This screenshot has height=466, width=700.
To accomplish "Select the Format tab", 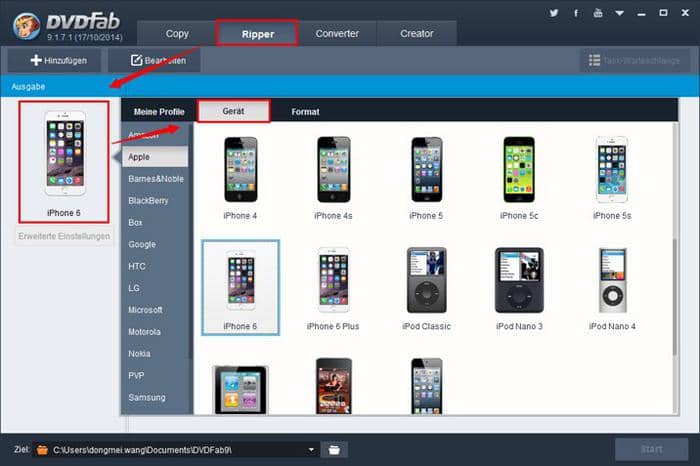I will tap(305, 112).
